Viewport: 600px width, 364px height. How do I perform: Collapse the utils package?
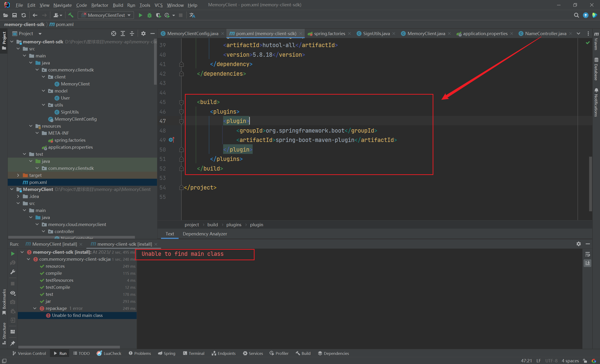pos(43,105)
